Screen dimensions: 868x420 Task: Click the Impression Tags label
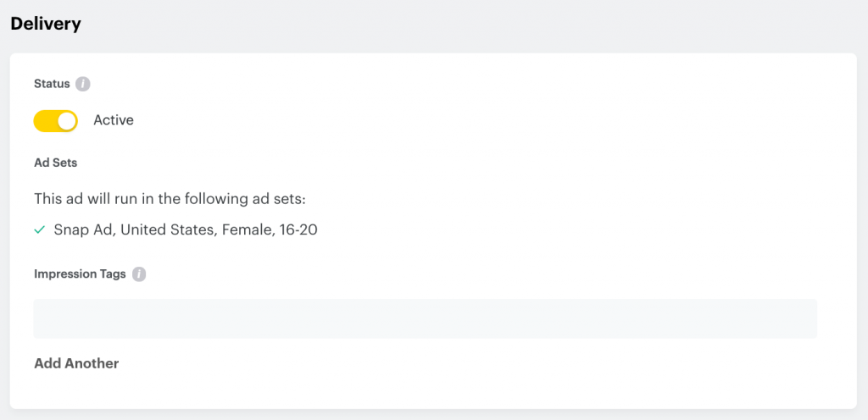81,274
